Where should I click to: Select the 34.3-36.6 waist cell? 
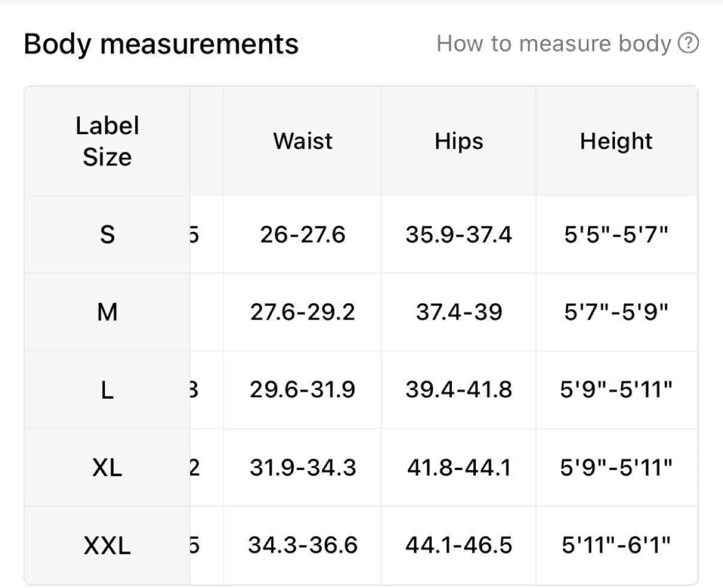(x=303, y=545)
